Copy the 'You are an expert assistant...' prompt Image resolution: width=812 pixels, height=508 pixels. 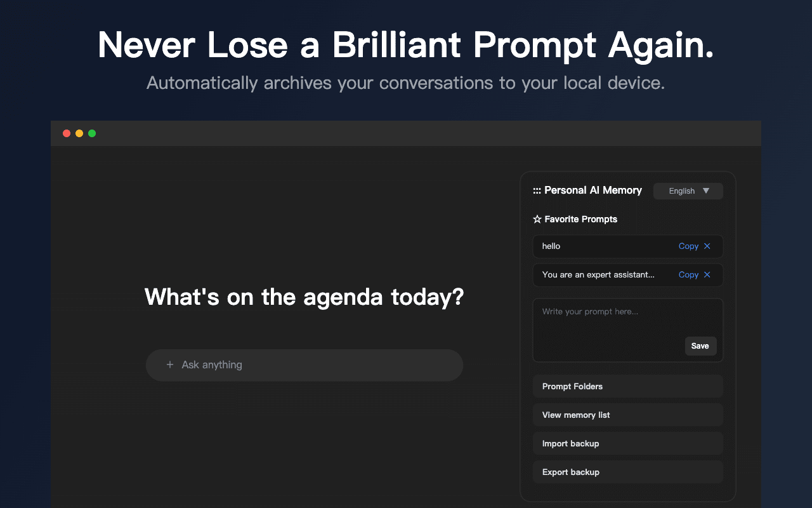(x=688, y=274)
